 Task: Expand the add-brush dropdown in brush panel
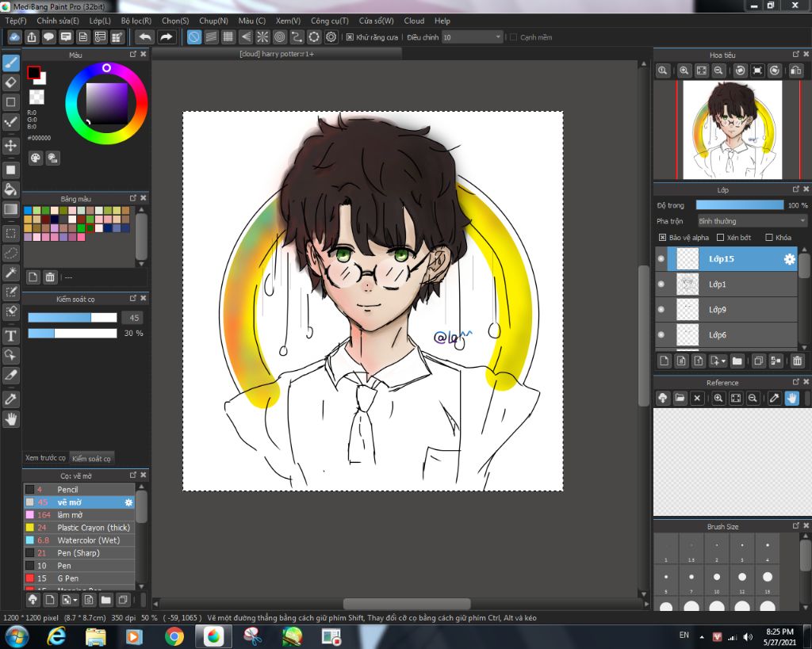(x=75, y=600)
